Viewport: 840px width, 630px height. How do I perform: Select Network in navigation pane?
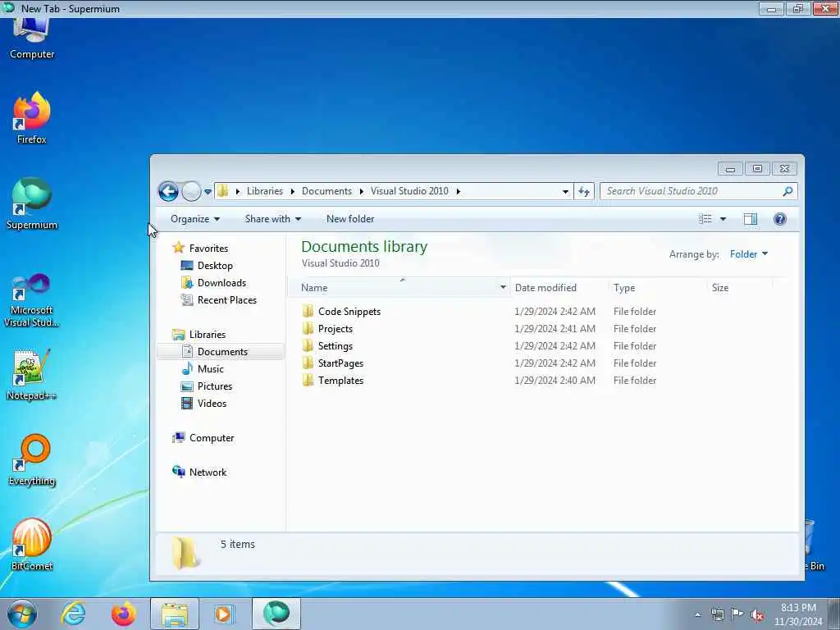click(208, 472)
